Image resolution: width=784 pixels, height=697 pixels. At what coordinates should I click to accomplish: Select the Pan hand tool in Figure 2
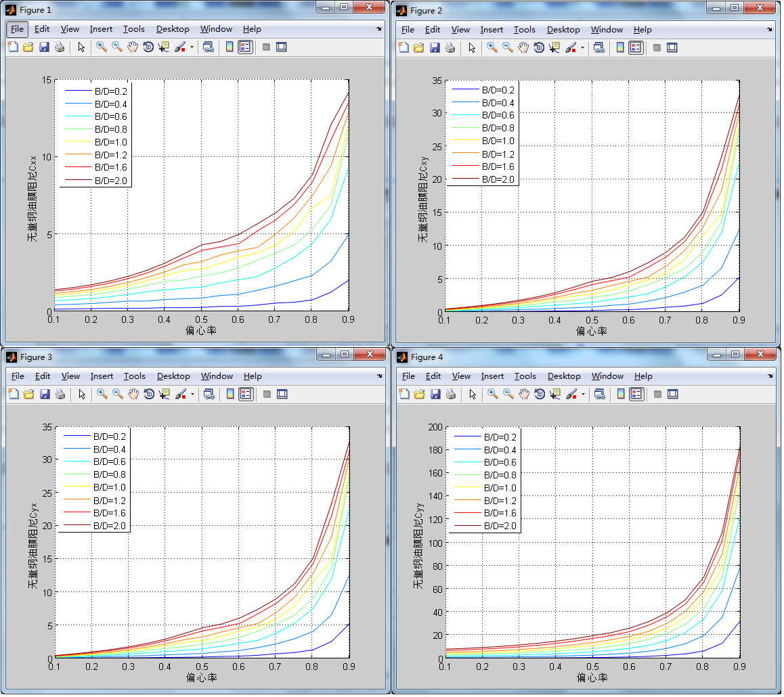[x=523, y=47]
